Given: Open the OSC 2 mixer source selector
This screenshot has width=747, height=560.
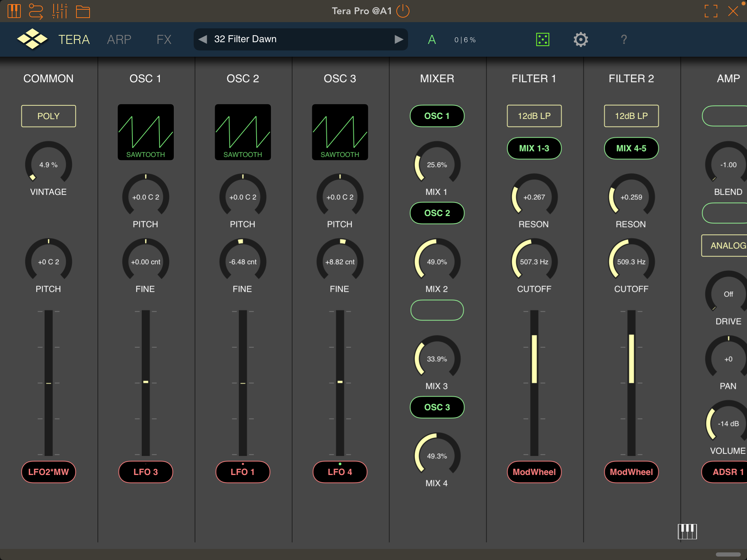Looking at the screenshot, I should click(x=437, y=213).
